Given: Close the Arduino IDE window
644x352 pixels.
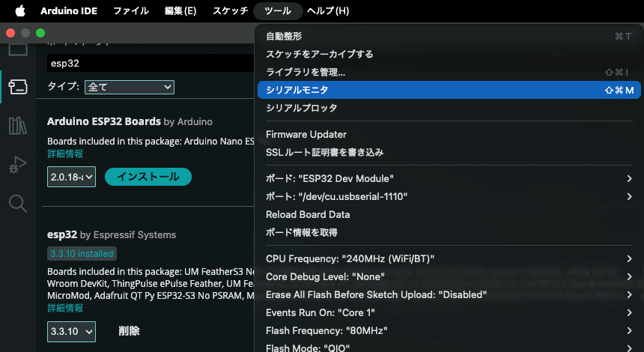Looking at the screenshot, I should tap(10, 33).
